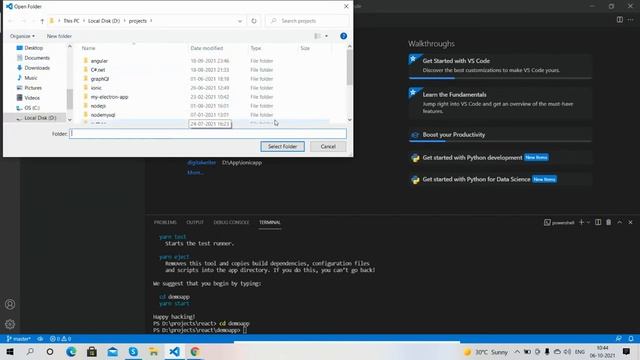Sort by Size column header
The width and height of the screenshot is (640, 360).
[305, 48]
